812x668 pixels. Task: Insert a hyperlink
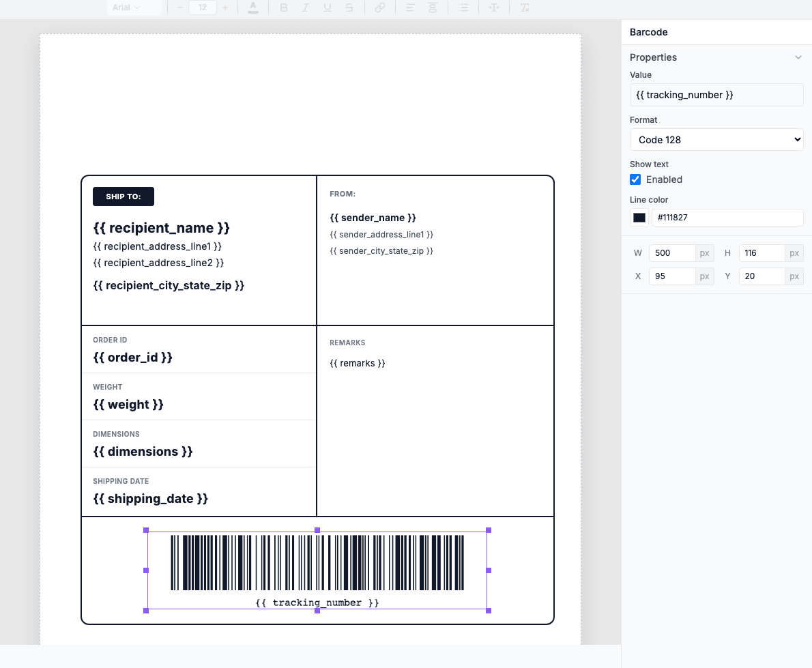point(380,8)
